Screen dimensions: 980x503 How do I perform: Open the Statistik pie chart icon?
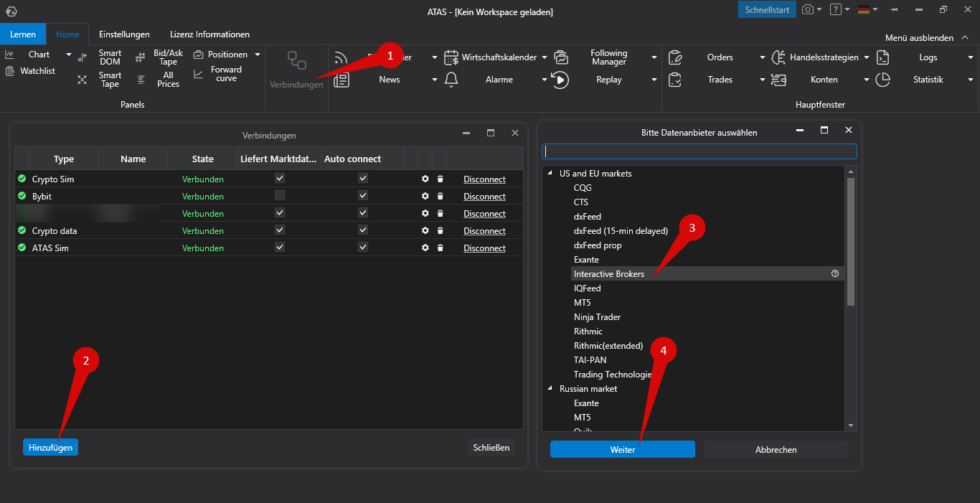[x=883, y=80]
